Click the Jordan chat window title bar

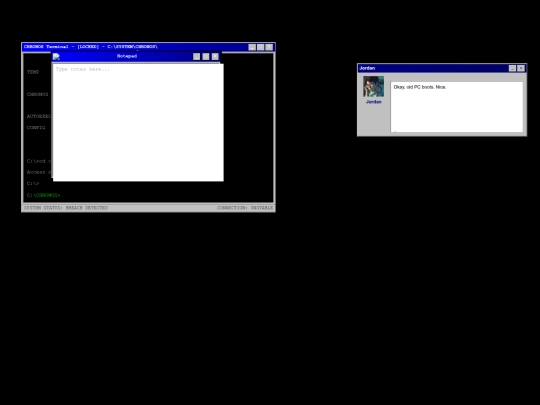pyautogui.click(x=442, y=68)
